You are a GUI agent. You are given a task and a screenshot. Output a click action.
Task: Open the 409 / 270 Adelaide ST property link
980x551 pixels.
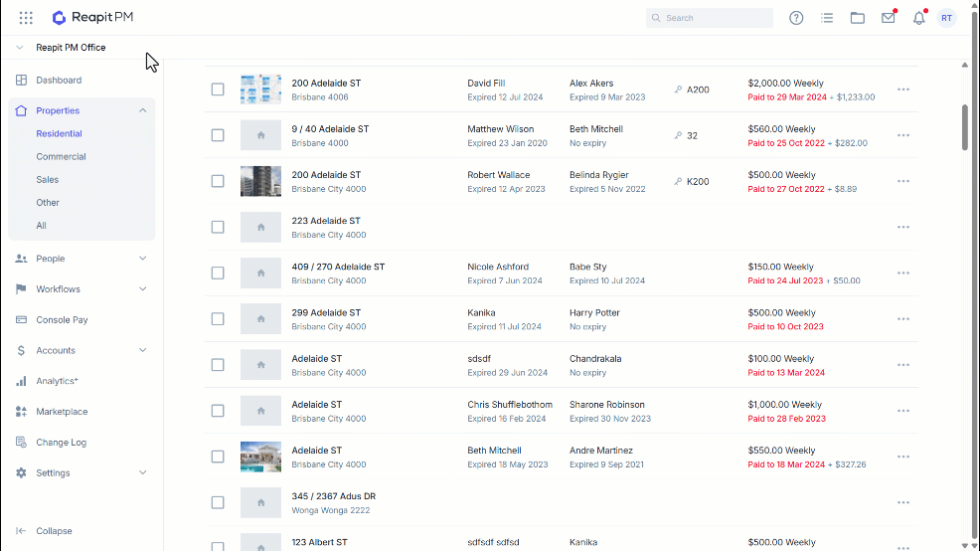coord(338,267)
